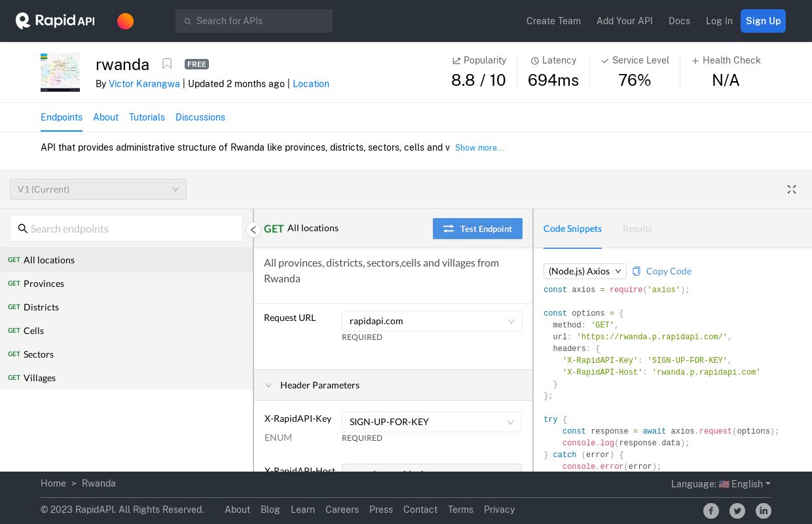
Task: Switch to the Discussions tab
Action: coord(200,117)
